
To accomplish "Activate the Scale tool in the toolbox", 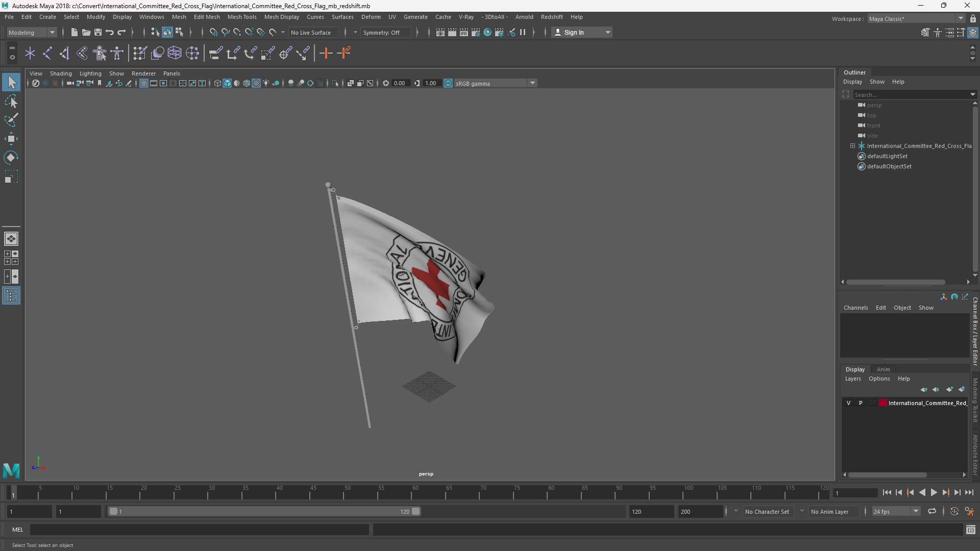I will tap(11, 177).
